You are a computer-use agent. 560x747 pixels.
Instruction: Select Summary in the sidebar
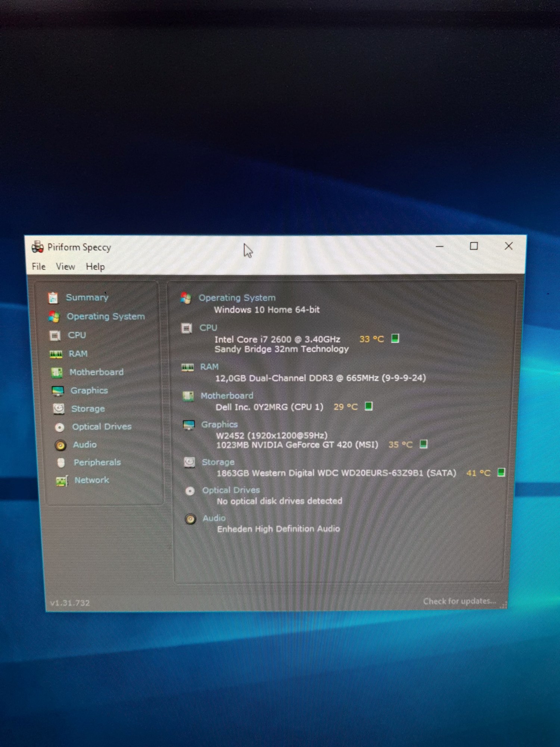coord(87,297)
